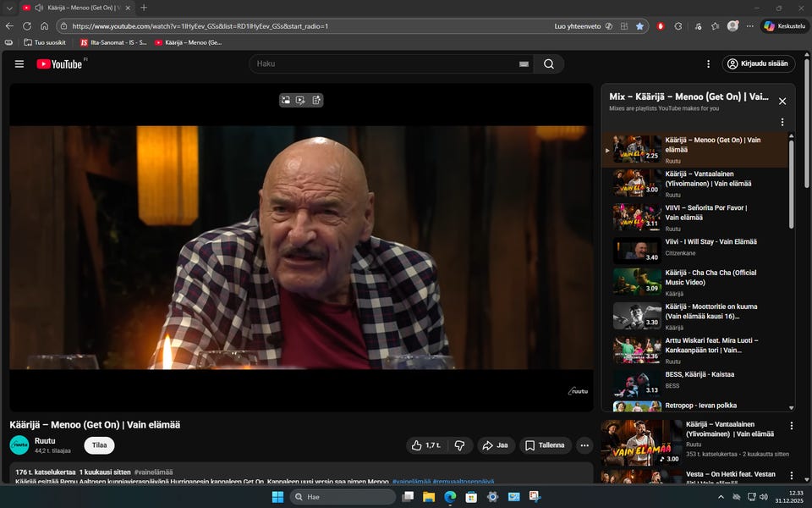Viewport: 812px width, 508px height.
Task: Play Käärijä Cha Cha Cha thumbnail in Mix
Action: coord(637,282)
